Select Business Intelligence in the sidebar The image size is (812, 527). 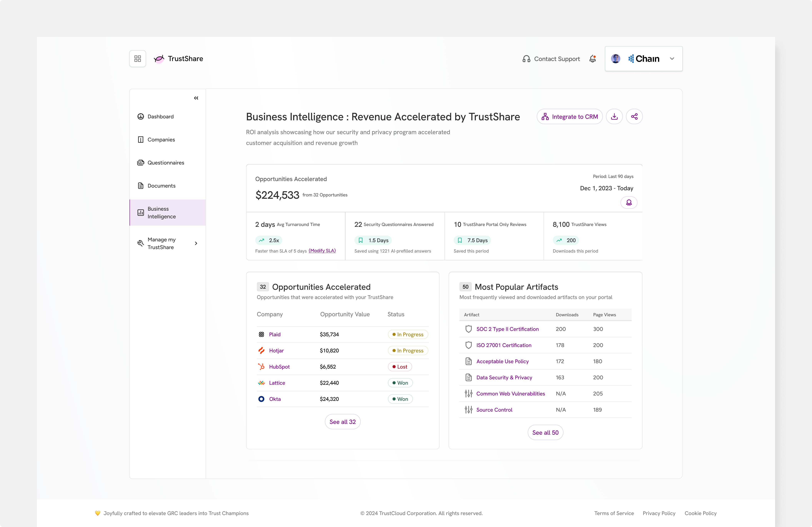pyautogui.click(x=167, y=213)
